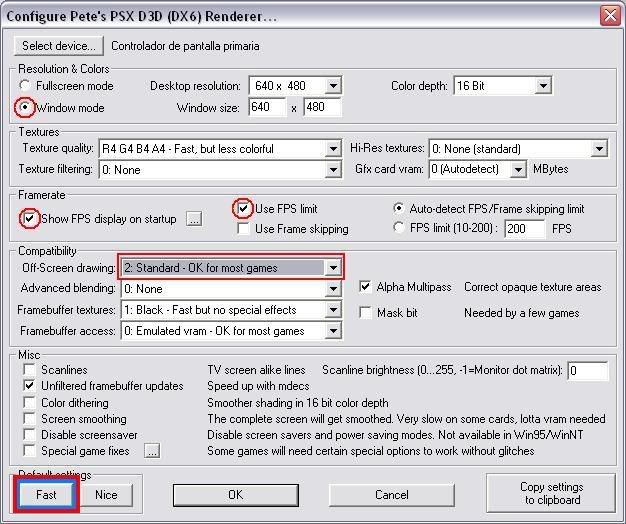Screen dimensions: 626x524
Task: Enable Special game fixes checkbox
Action: [30, 451]
